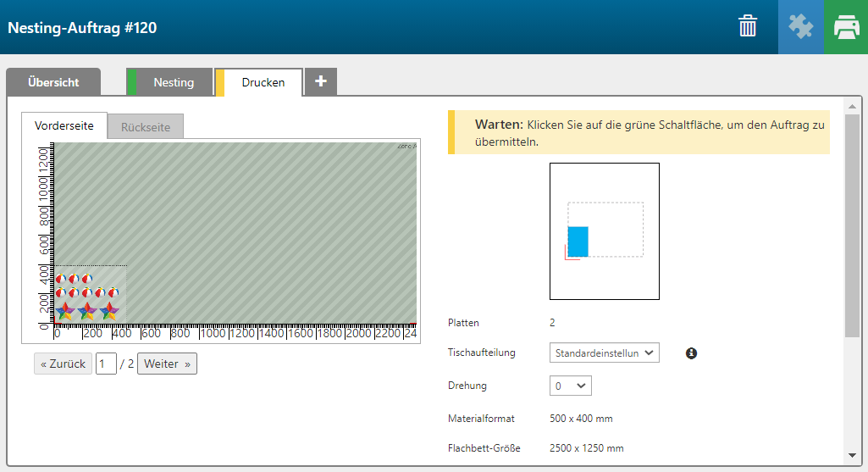This screenshot has width=868, height=472.
Task: Switch to the Nesting tab
Action: pos(173,82)
